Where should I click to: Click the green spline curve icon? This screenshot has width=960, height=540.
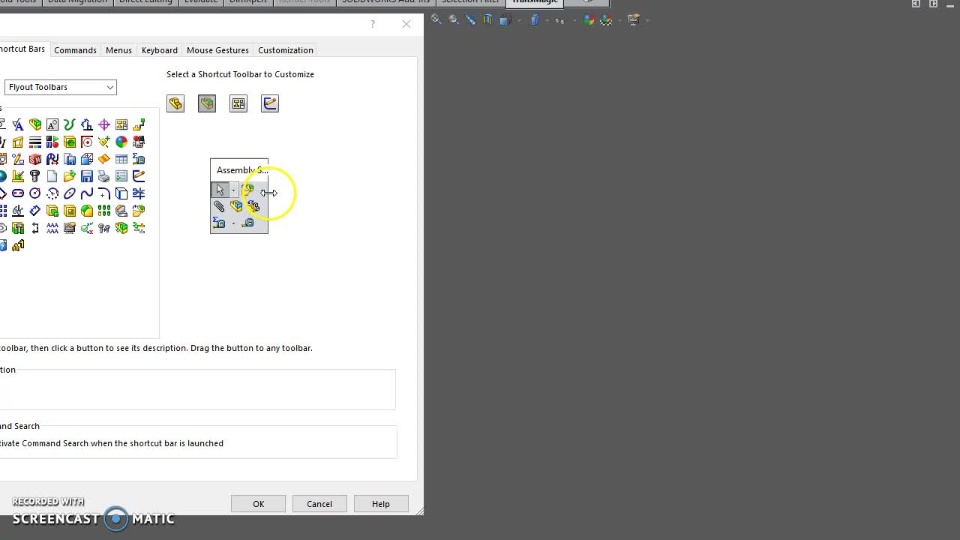point(69,125)
